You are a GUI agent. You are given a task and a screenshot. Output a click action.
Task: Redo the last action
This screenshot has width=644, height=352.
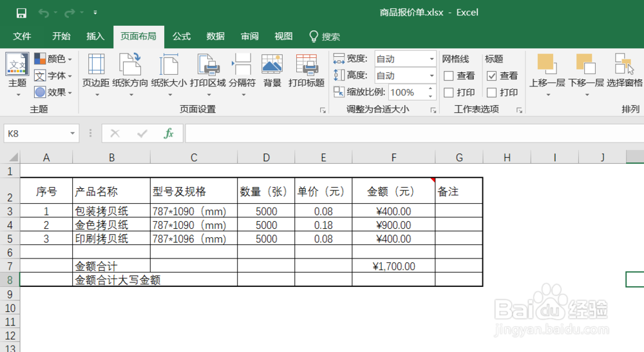click(70, 13)
